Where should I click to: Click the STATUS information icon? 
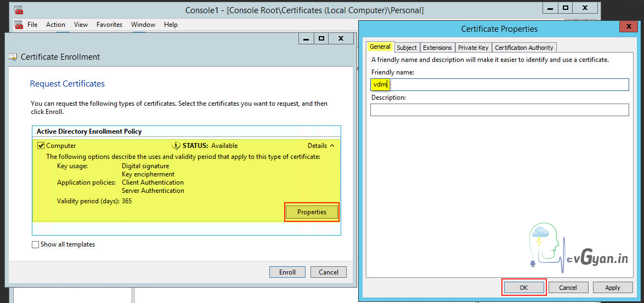click(x=176, y=146)
